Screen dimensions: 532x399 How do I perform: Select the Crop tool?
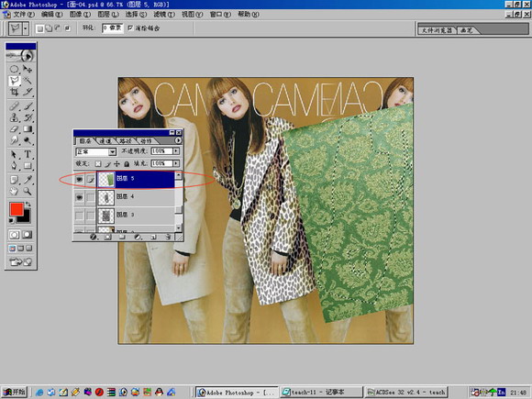[x=14, y=92]
